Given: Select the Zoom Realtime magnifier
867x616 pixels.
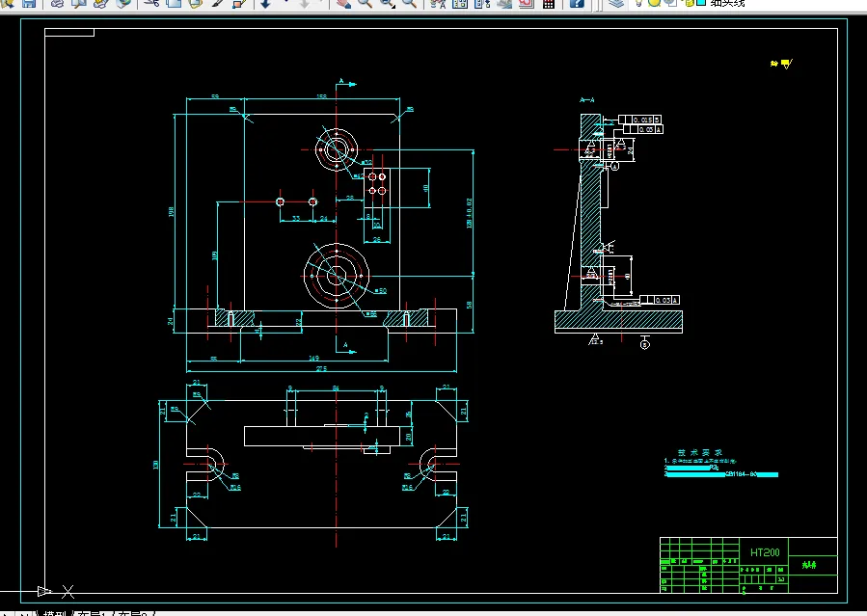Looking at the screenshot, I should click(365, 3).
